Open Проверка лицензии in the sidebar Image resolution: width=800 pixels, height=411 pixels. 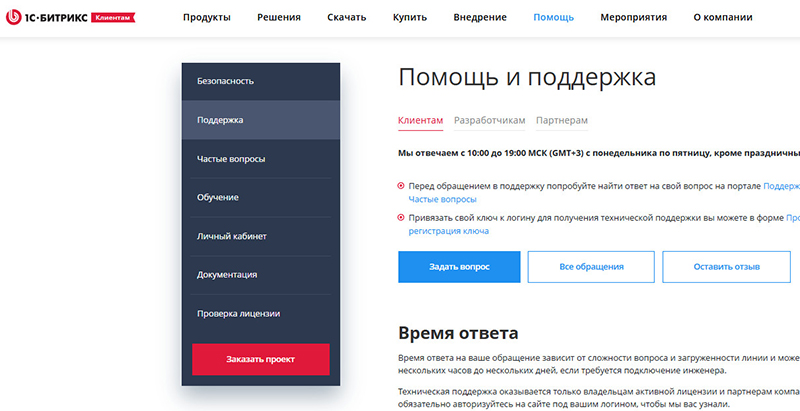click(261, 314)
